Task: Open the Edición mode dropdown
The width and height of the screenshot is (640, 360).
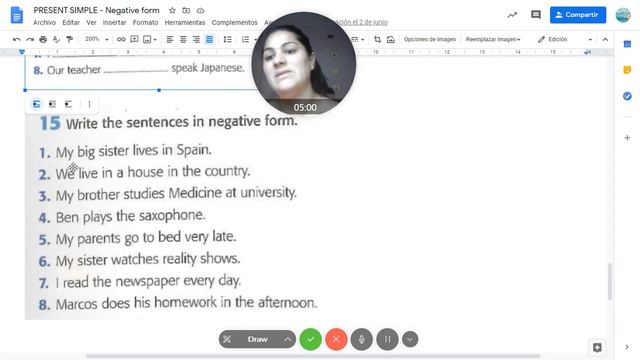Action: (x=565, y=40)
